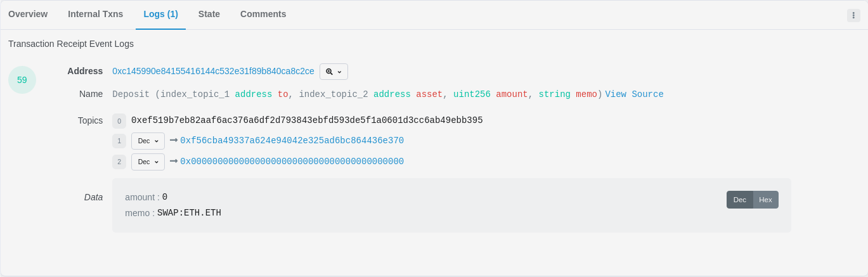Open the Internal Txns tab
Viewport: 868px width, 277px height.
click(95, 14)
